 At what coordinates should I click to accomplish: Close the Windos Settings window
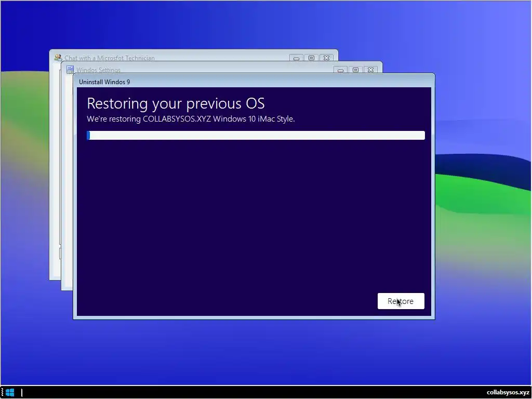tap(370, 70)
